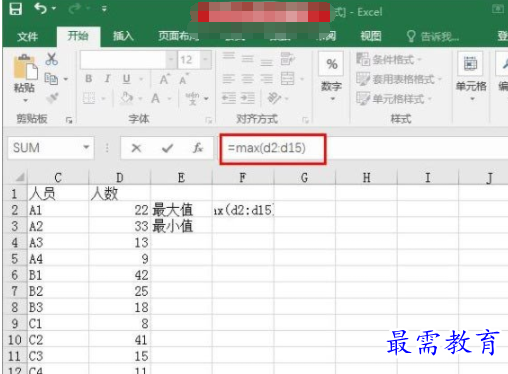
Task: Click the Borders icon
Action: point(89,98)
